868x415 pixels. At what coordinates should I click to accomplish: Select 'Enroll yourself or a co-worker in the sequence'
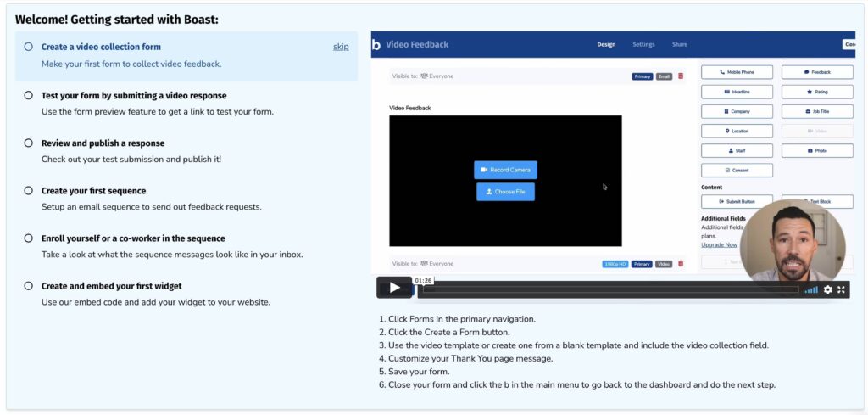[x=133, y=238]
